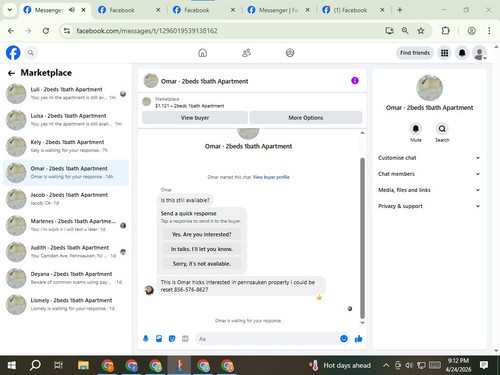Send a thumbs-up like
Screen dimensions: 500x375
pos(359,339)
